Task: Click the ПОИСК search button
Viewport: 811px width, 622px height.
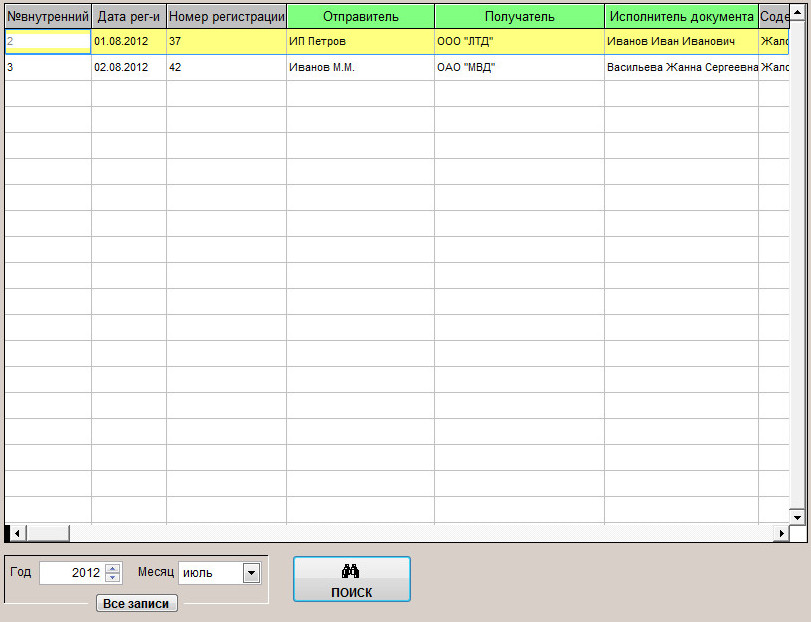Action: click(x=352, y=579)
